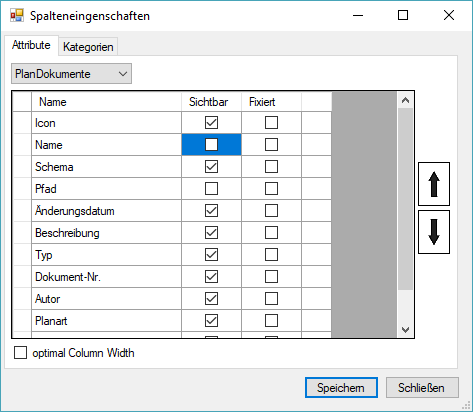Toggle Sichtbar for Dokument-Nr. row
The height and width of the screenshot is (412, 473).
pos(211,277)
